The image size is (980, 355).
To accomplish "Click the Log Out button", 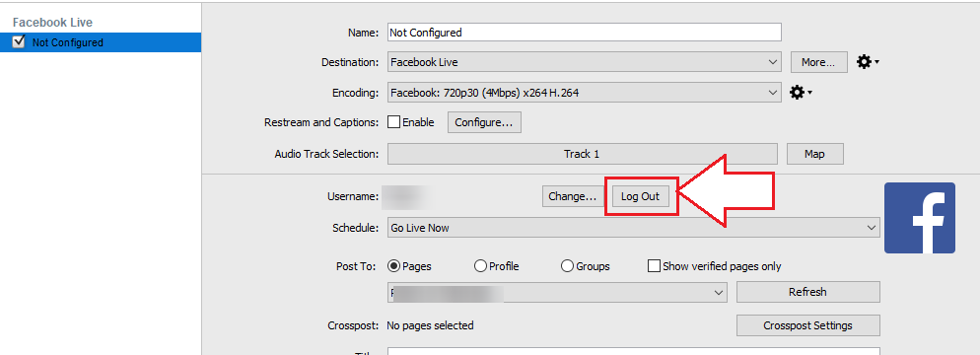I will tap(641, 196).
